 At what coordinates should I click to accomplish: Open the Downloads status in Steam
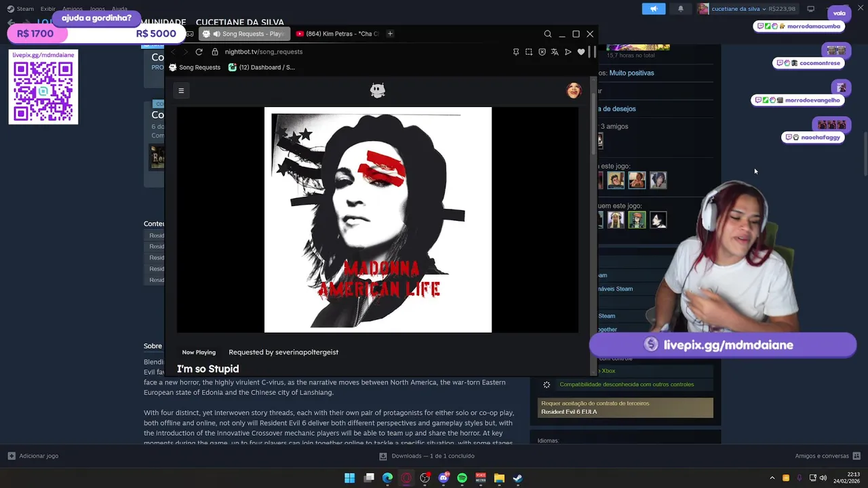coord(427,456)
